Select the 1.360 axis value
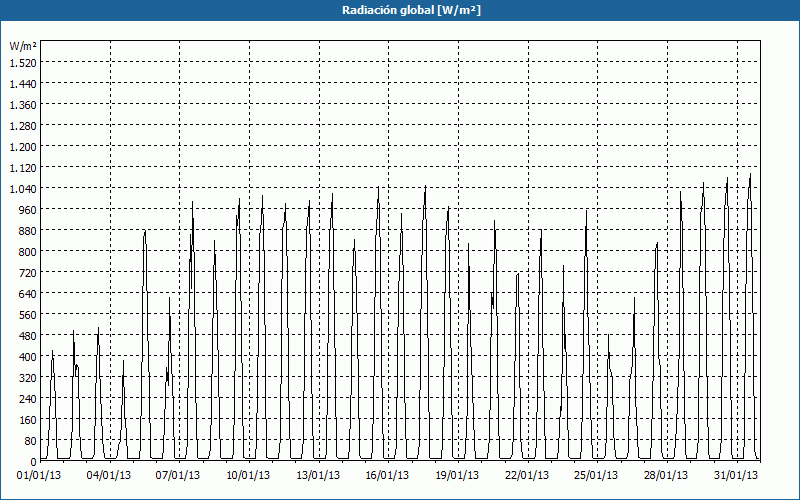Viewport: 800px width, 500px height. (23, 105)
